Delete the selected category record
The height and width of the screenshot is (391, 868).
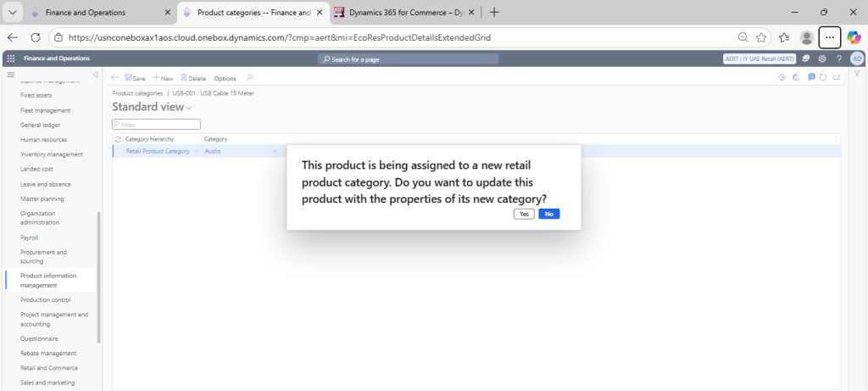coord(192,78)
